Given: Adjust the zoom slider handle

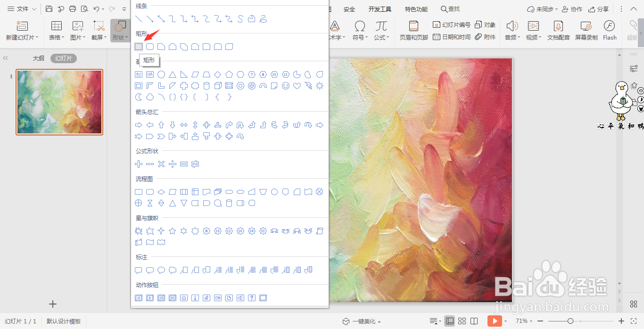Looking at the screenshot, I should click(x=570, y=321).
